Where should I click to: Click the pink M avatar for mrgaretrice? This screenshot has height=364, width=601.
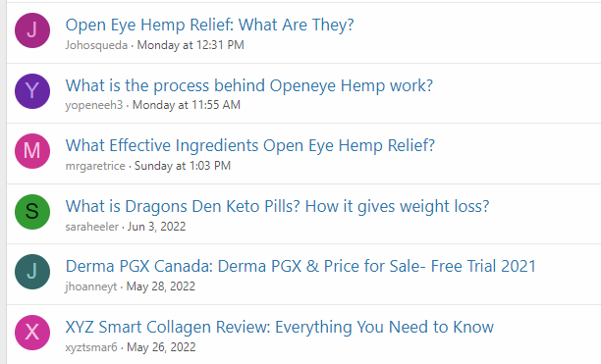pos(32,151)
